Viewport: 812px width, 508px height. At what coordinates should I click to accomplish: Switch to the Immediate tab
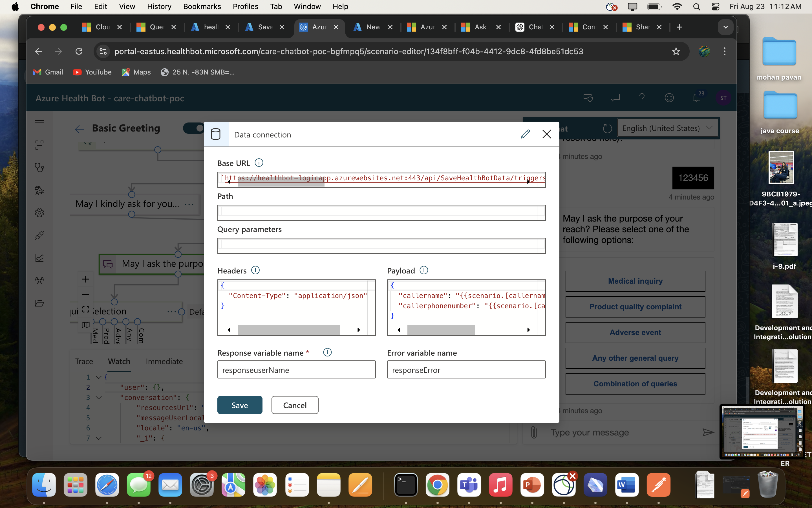point(164,361)
